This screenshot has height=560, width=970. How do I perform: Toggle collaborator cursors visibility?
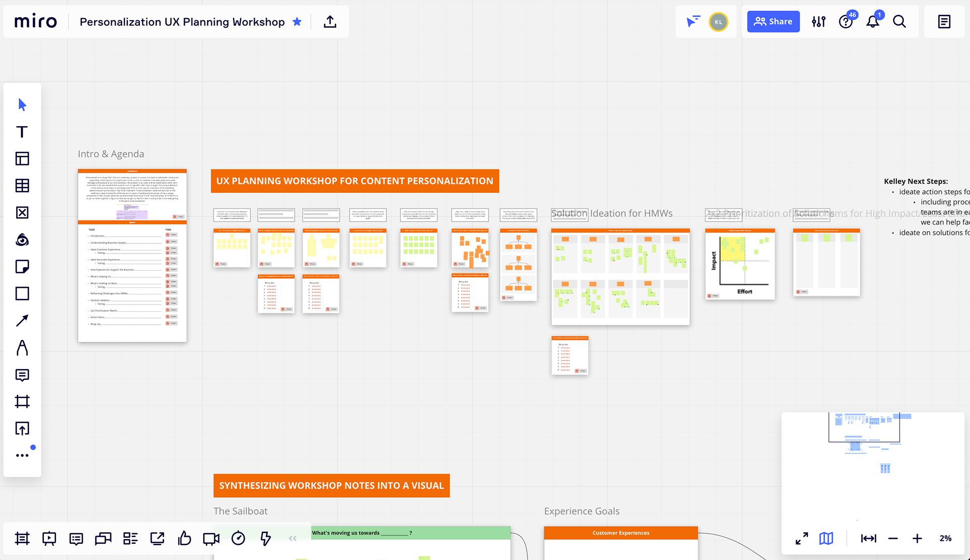[x=693, y=22]
